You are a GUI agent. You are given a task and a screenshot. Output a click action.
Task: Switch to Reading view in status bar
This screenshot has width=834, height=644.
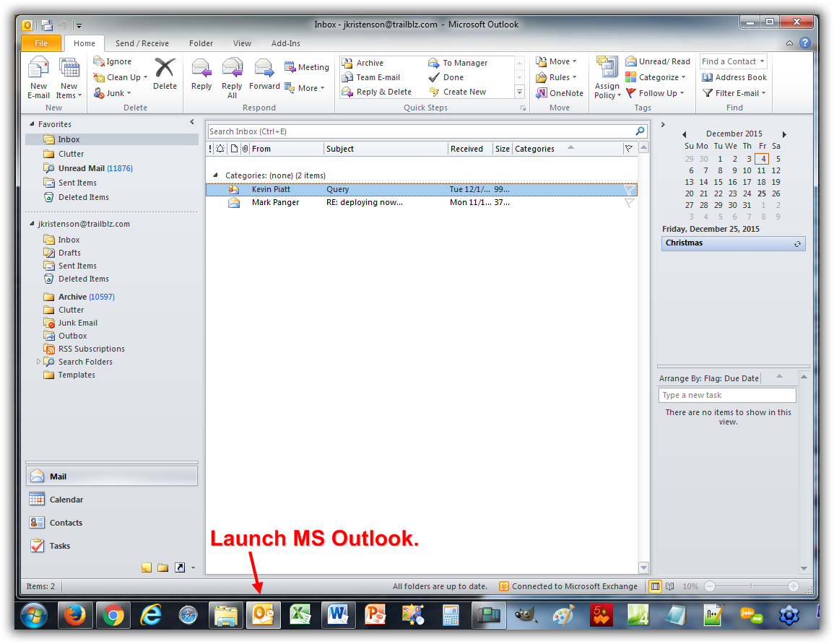[x=670, y=586]
